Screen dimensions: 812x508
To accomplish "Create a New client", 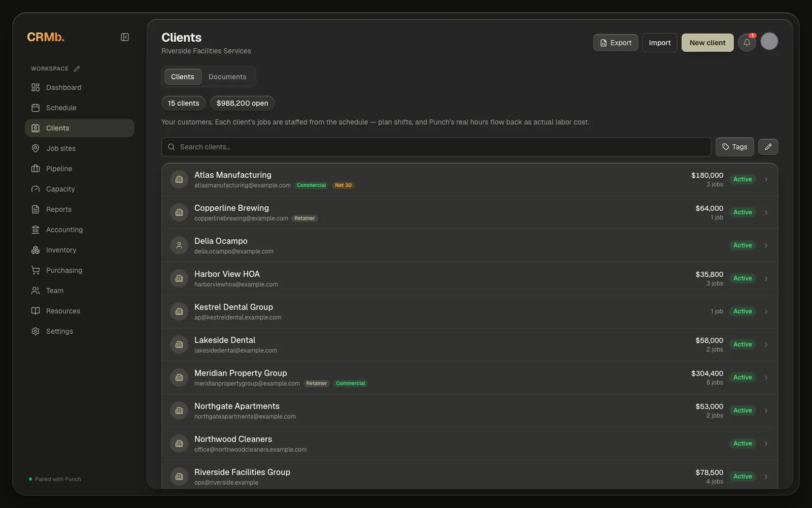I will tap(707, 43).
